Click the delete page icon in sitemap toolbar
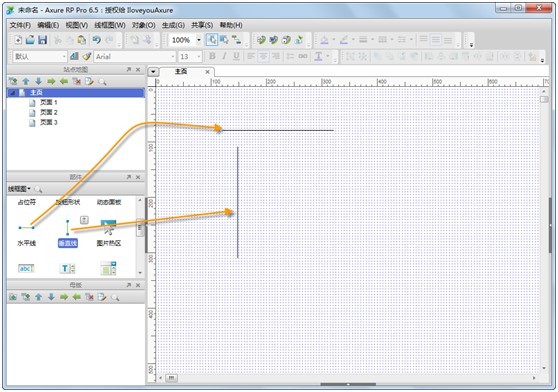Screen dimensions: 558x392 pos(77,81)
